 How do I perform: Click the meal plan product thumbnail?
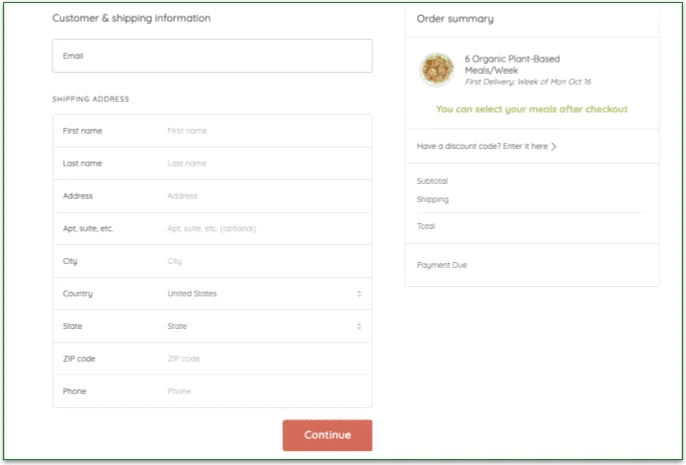437,69
